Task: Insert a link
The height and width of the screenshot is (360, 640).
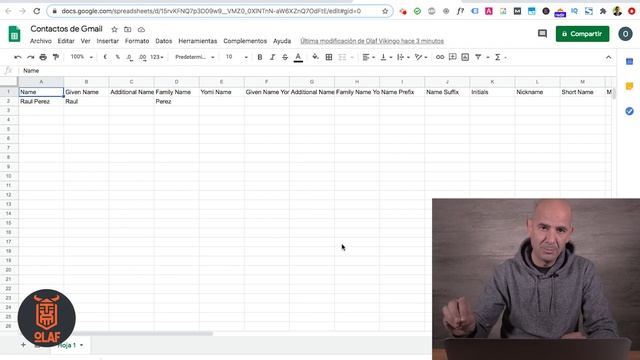Action: 440,57
